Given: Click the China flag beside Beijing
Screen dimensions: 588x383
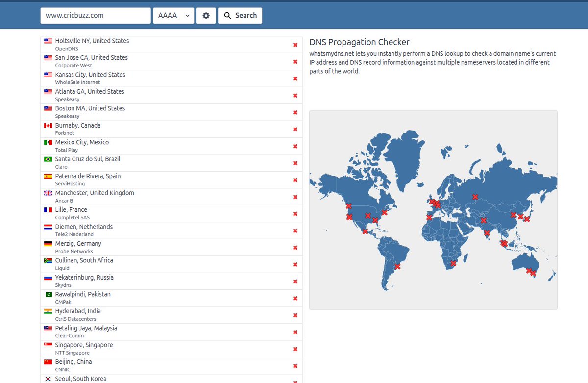Looking at the screenshot, I should [48, 362].
